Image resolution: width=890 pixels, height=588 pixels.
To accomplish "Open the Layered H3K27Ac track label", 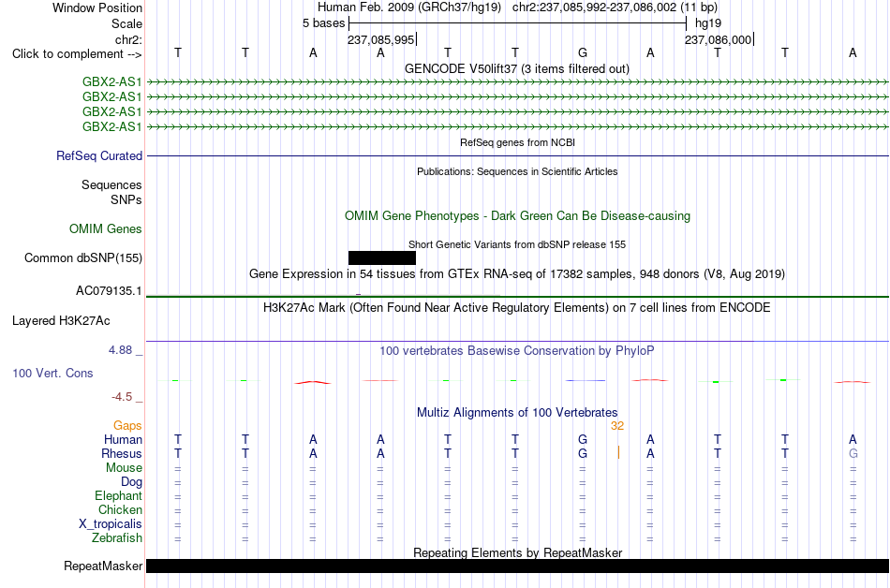I will (61, 321).
